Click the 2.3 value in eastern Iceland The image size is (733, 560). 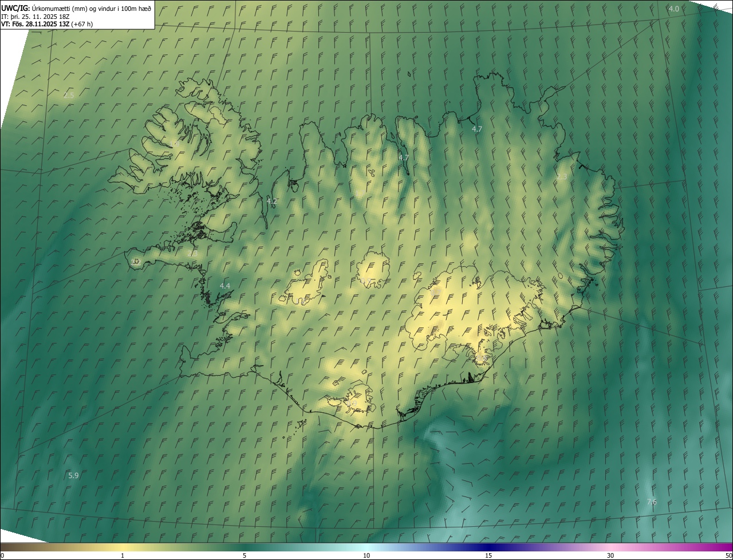tap(562, 176)
